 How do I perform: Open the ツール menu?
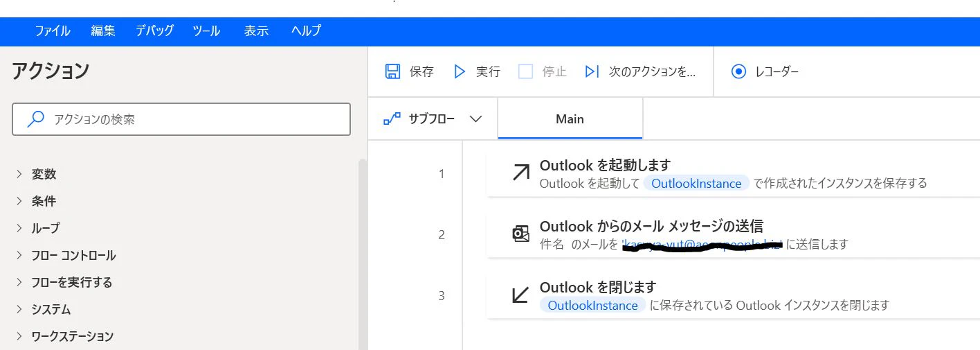point(206,30)
